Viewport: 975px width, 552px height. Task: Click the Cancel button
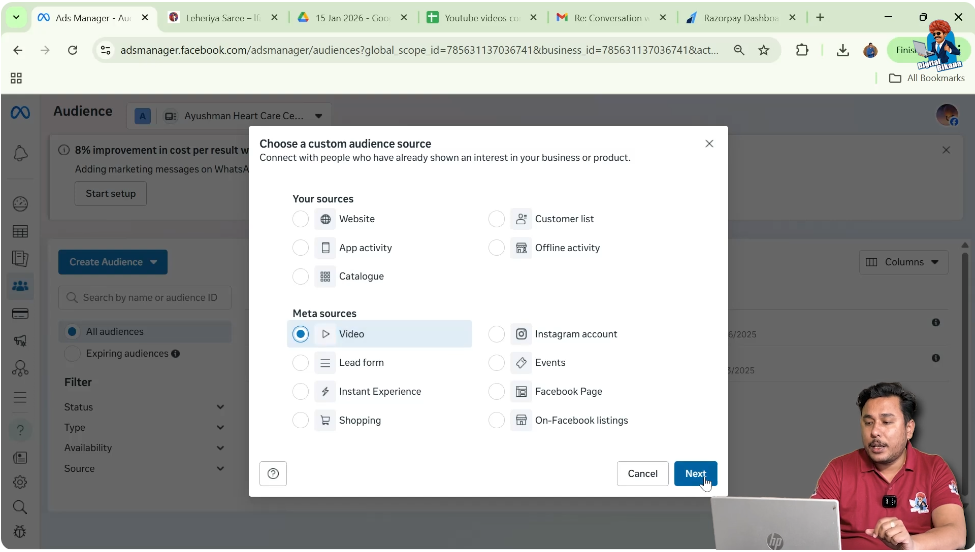coord(642,474)
